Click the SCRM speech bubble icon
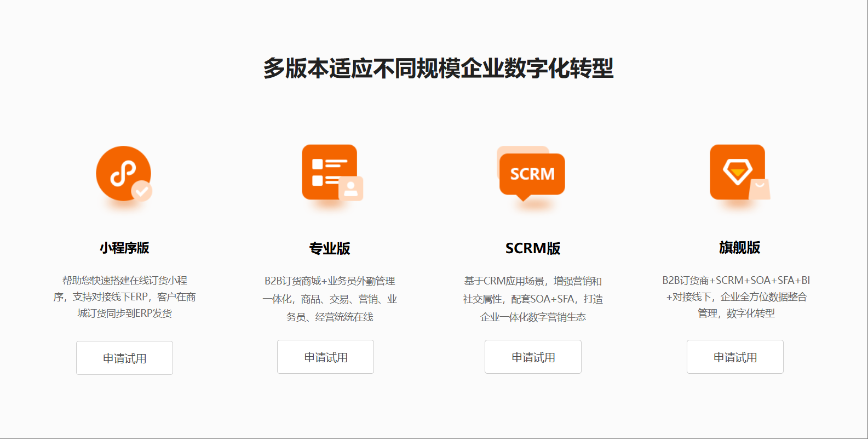868x439 pixels. 532,174
